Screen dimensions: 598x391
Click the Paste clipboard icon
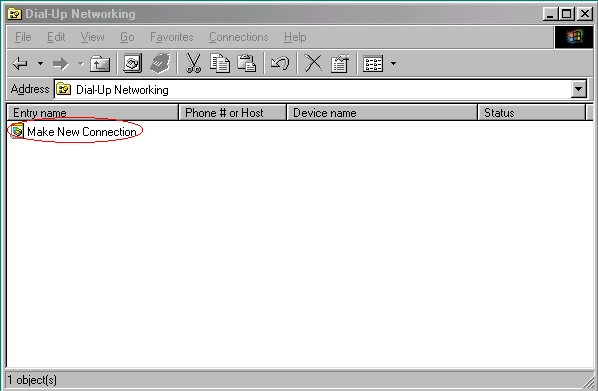pos(246,63)
